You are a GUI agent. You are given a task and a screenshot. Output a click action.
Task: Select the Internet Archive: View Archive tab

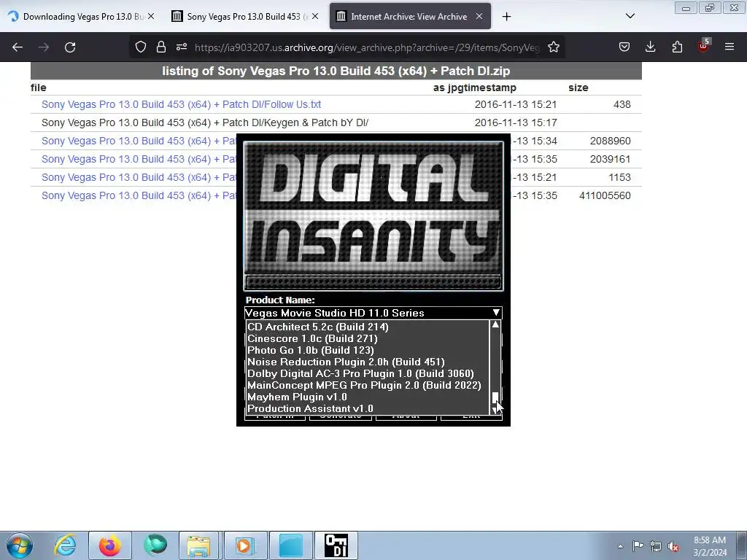point(409,17)
